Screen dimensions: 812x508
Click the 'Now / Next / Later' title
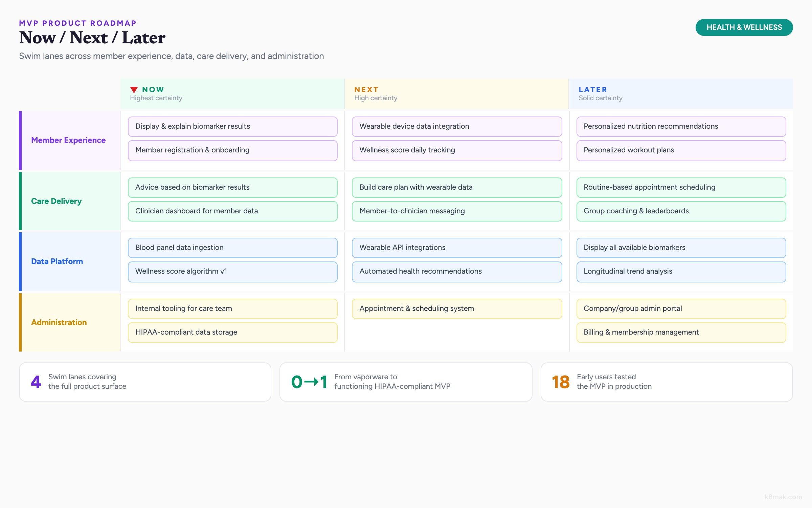point(92,38)
